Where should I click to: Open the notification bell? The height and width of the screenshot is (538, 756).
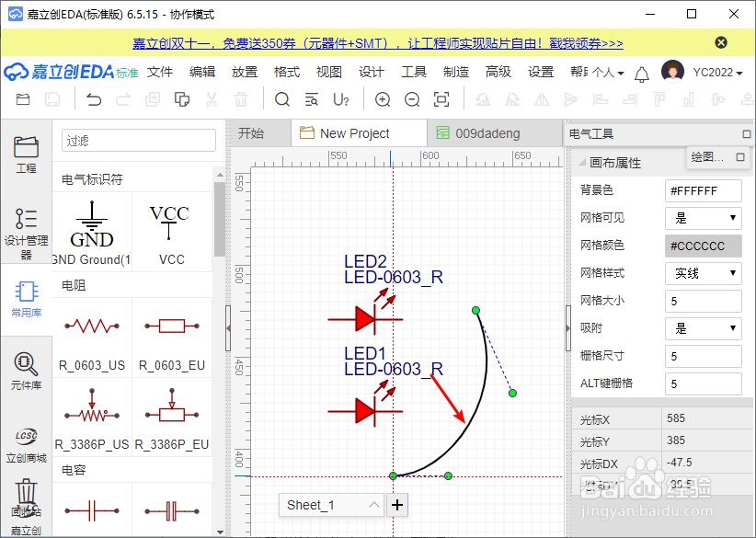tap(641, 72)
